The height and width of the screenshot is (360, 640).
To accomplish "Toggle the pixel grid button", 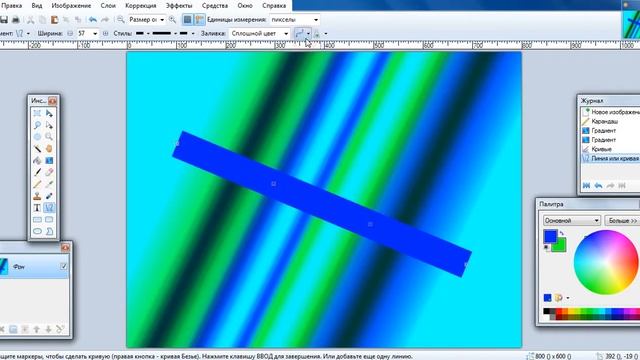I will tap(187, 20).
